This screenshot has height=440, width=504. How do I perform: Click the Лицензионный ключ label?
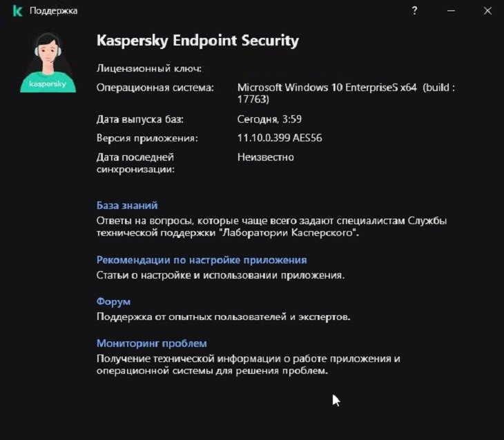click(148, 68)
